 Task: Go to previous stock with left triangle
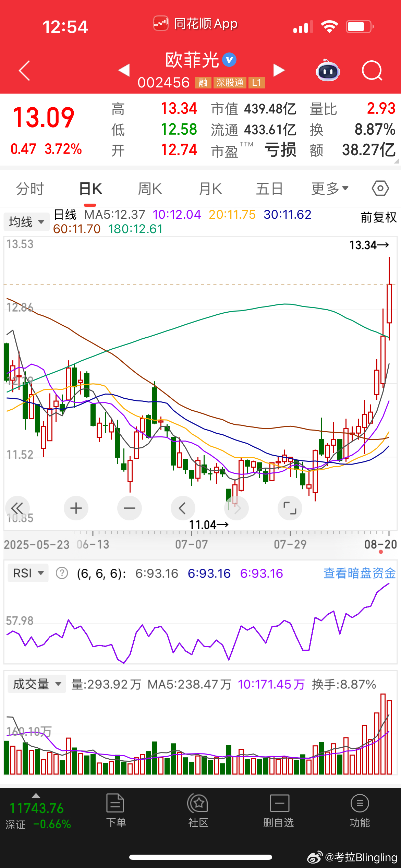124,70
